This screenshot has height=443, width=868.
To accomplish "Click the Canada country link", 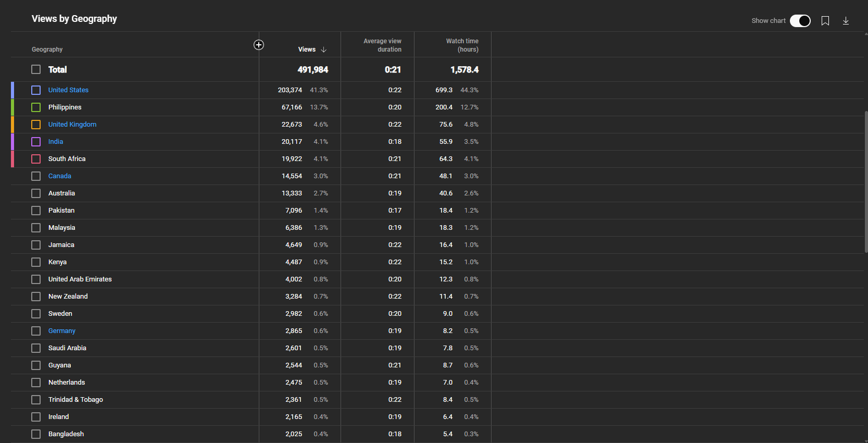I will click(x=60, y=176).
